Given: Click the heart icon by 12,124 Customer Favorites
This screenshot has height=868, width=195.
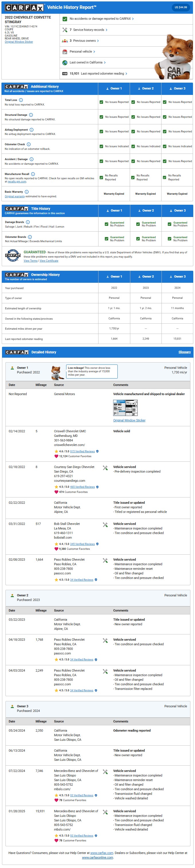Looking at the screenshot, I should click(56, 457).
